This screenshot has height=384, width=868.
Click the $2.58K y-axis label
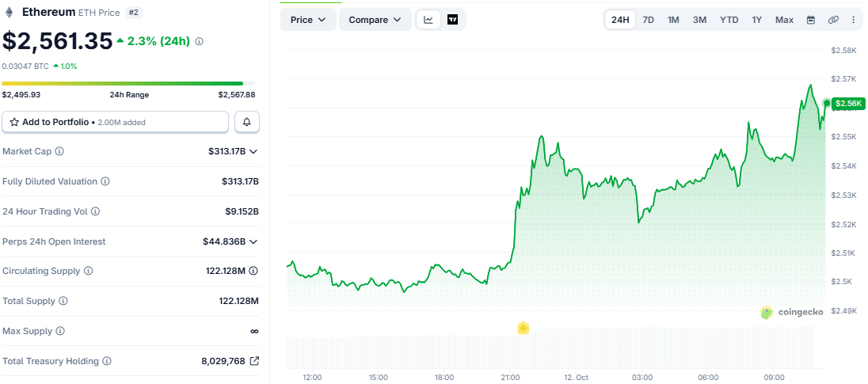pyautogui.click(x=843, y=51)
